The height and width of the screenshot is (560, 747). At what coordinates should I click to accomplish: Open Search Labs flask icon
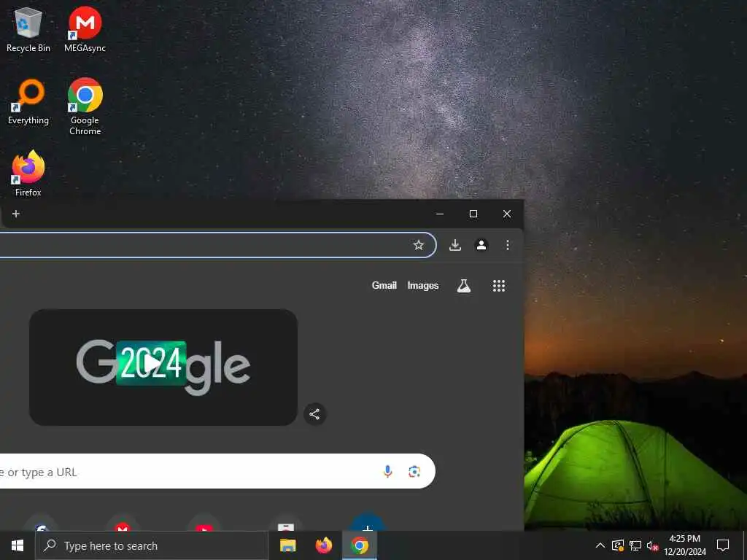click(x=463, y=286)
